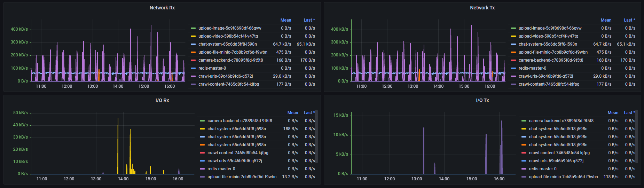Viewport: 644px width, 188px height.
Task: Sort I/O Rx legend by Mean column
Action: (292, 113)
